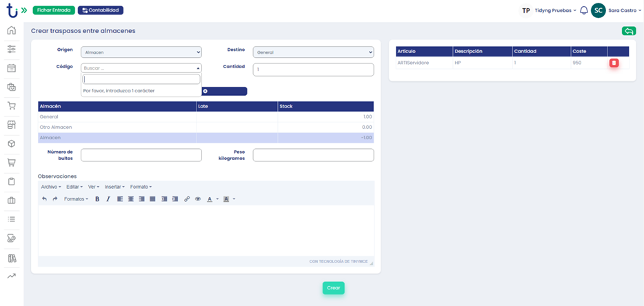Screen dimensions: 644x306
Task: Insert a link using the editor link icon
Action: point(187,199)
